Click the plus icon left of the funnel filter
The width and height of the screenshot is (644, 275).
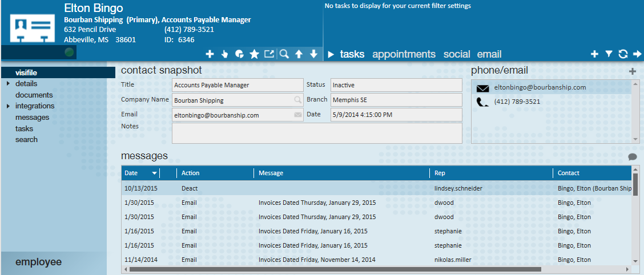pyautogui.click(x=594, y=54)
